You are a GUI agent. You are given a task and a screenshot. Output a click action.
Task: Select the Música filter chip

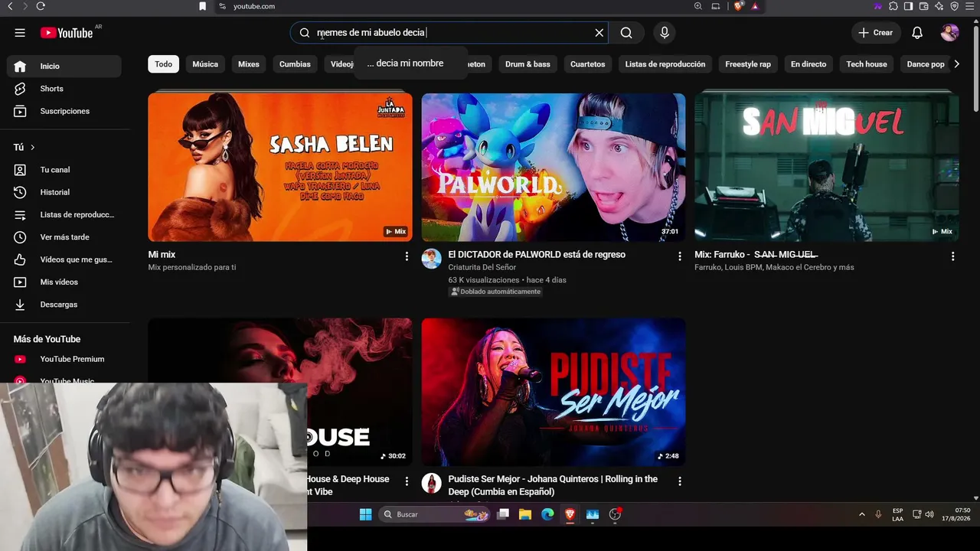205,64
